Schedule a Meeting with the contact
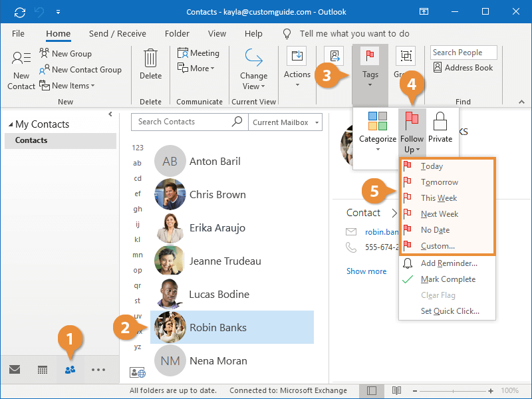 point(198,53)
